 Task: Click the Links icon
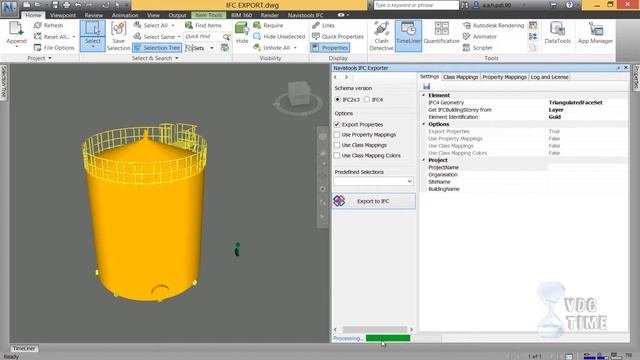tap(316, 25)
